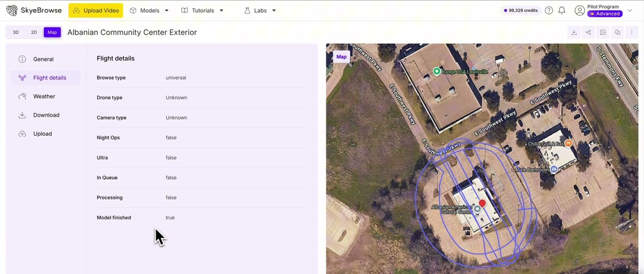Click the 'Pilot Program' account text
Image resolution: width=644 pixels, height=274 pixels.
coord(603,7)
